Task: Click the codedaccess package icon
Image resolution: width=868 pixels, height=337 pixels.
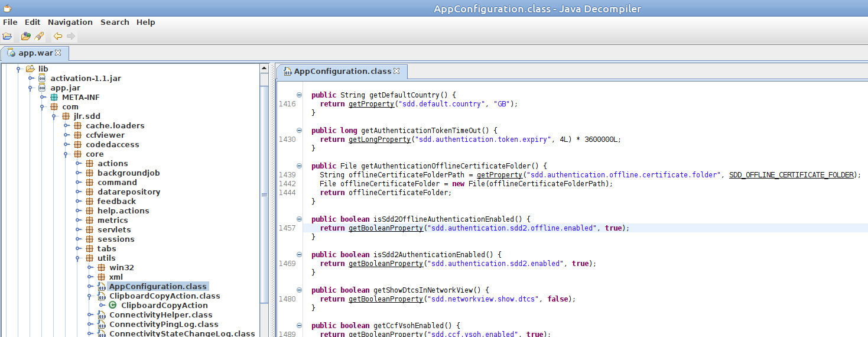Action: click(77, 144)
